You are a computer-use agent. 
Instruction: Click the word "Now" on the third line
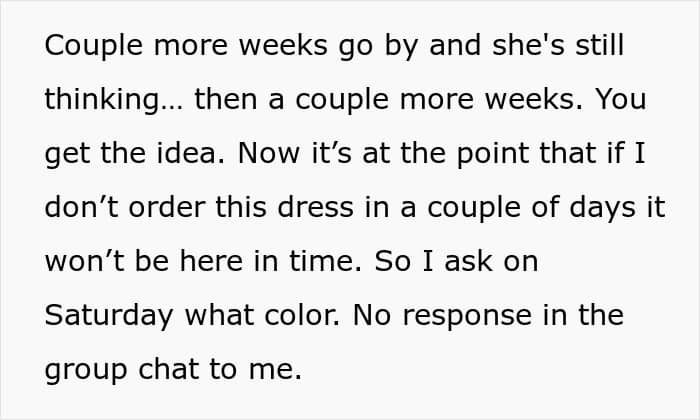[269, 153]
